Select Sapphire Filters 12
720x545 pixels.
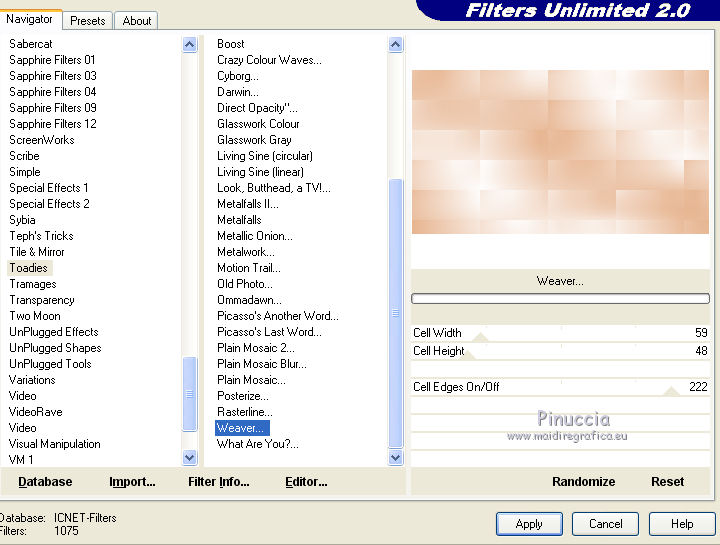[x=53, y=124]
